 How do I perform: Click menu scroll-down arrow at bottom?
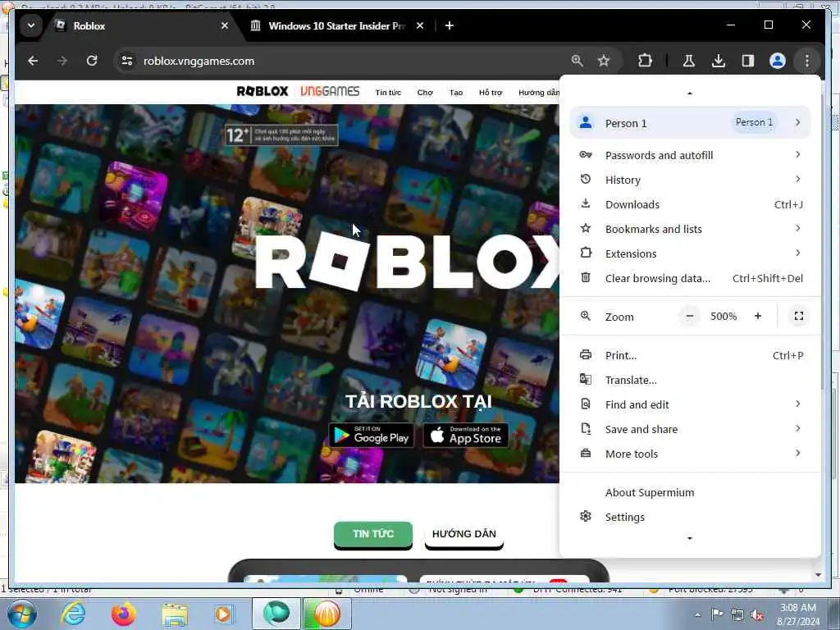(689, 538)
